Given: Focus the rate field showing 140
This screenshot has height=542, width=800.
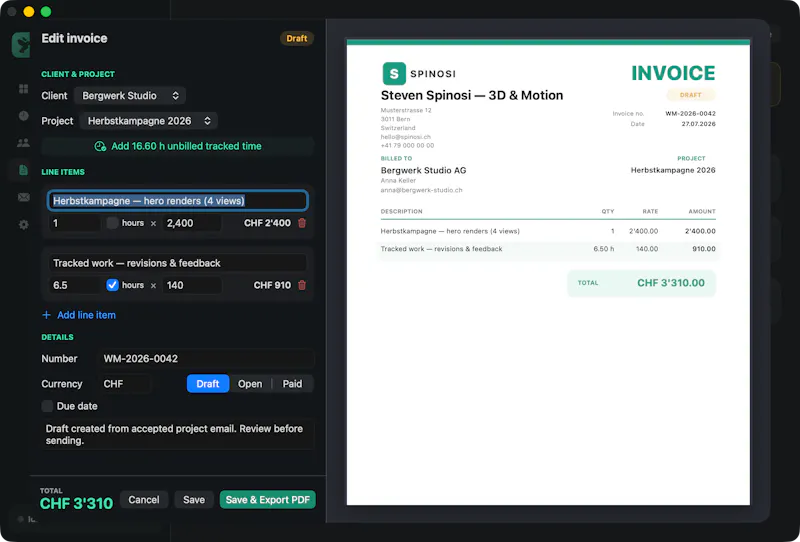Looking at the screenshot, I should 192,285.
